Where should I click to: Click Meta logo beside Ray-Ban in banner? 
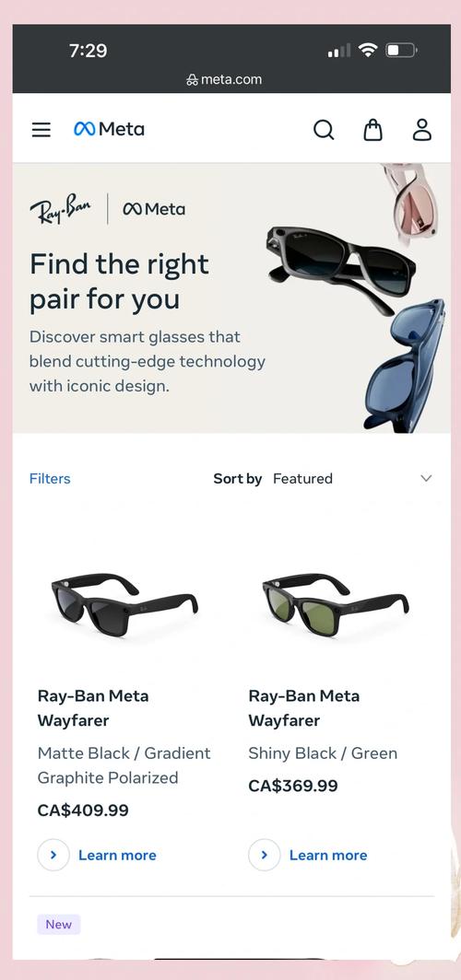tap(154, 209)
